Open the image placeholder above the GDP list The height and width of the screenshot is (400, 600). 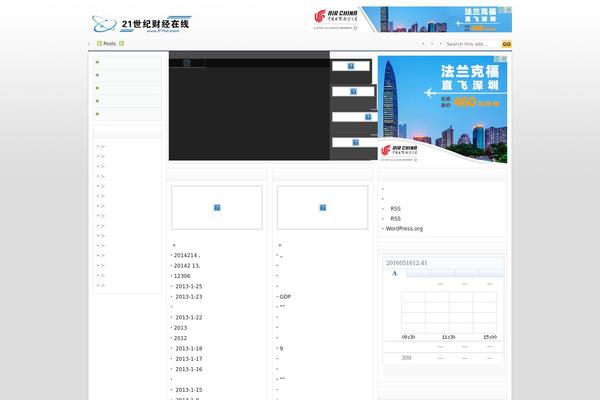click(x=323, y=207)
